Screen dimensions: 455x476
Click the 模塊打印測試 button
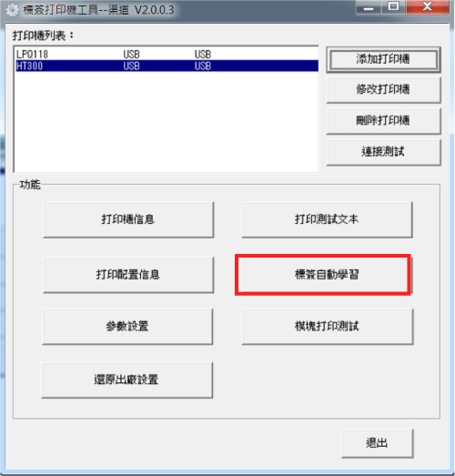click(328, 327)
